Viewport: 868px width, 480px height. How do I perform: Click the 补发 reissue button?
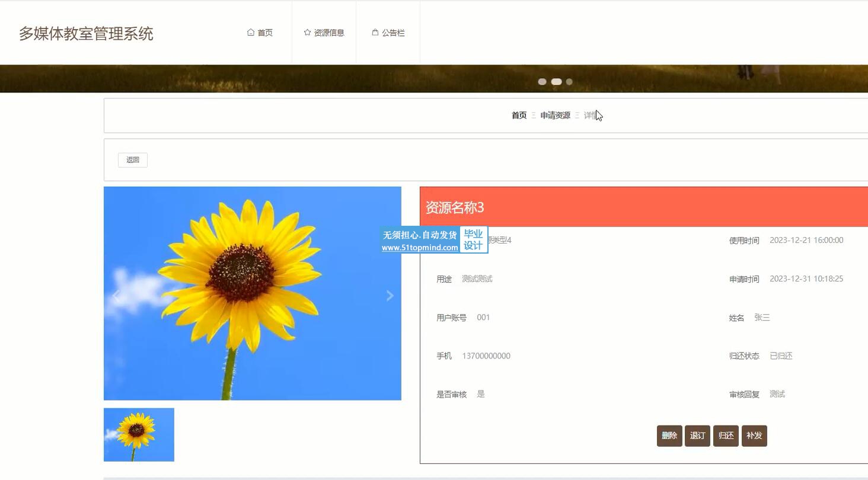754,436
